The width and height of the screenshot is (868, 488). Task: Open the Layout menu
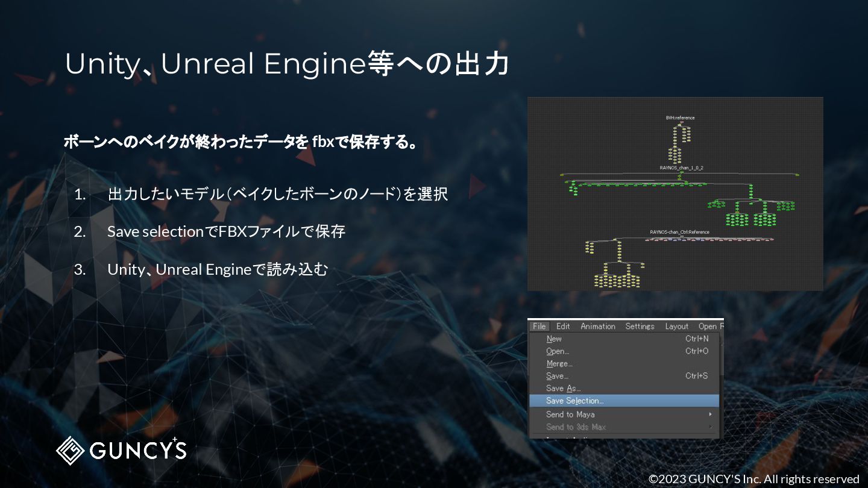pos(676,327)
